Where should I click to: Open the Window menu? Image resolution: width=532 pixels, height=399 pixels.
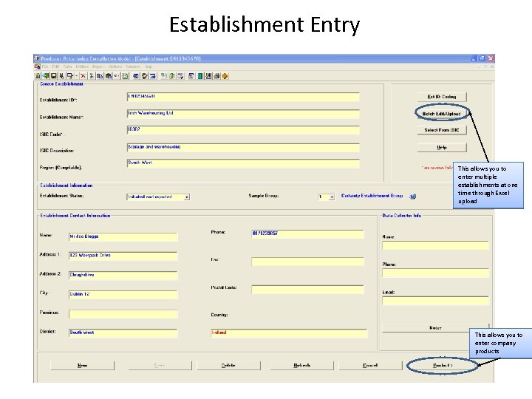[x=133, y=66]
